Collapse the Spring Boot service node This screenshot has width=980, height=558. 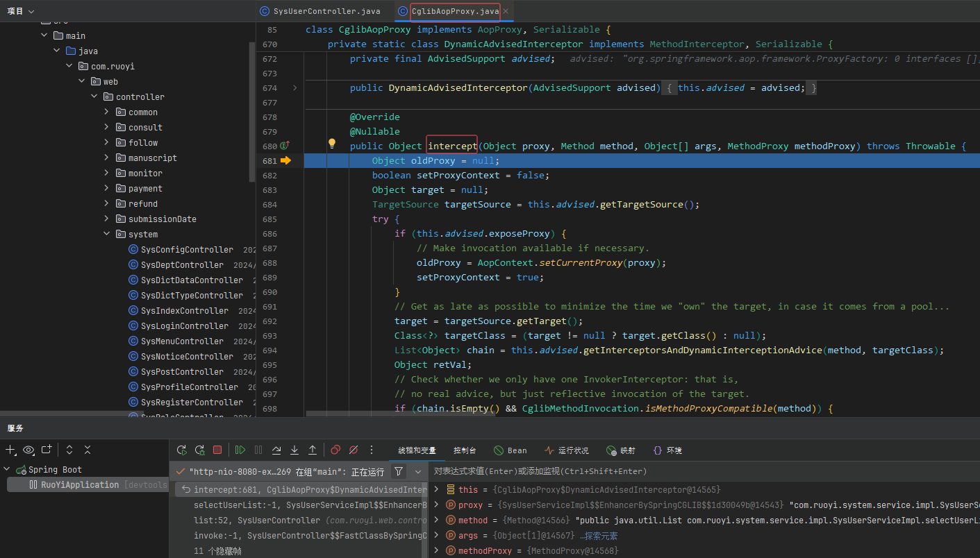coord(8,470)
